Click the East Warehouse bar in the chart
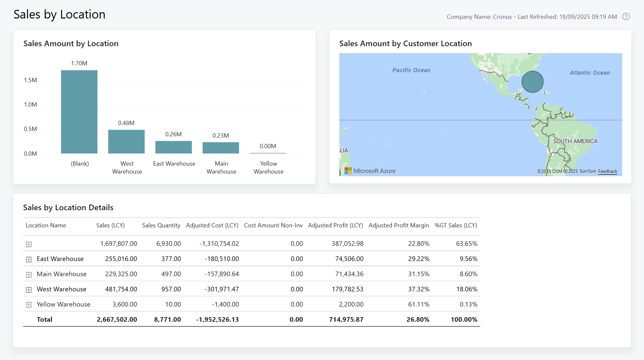644x360 pixels. click(x=174, y=147)
